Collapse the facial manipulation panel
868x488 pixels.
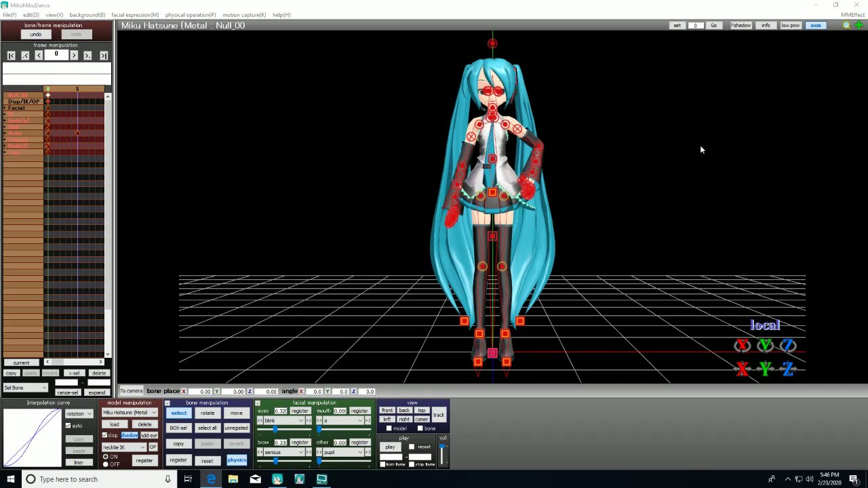(x=258, y=403)
